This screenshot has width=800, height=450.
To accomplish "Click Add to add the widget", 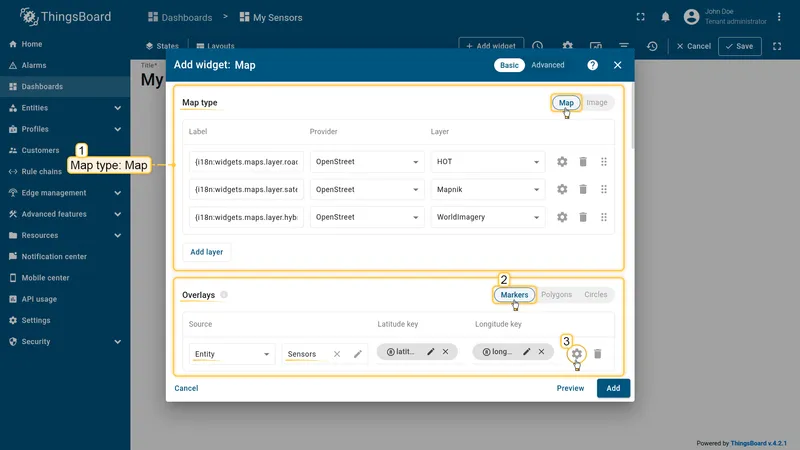I will point(613,388).
